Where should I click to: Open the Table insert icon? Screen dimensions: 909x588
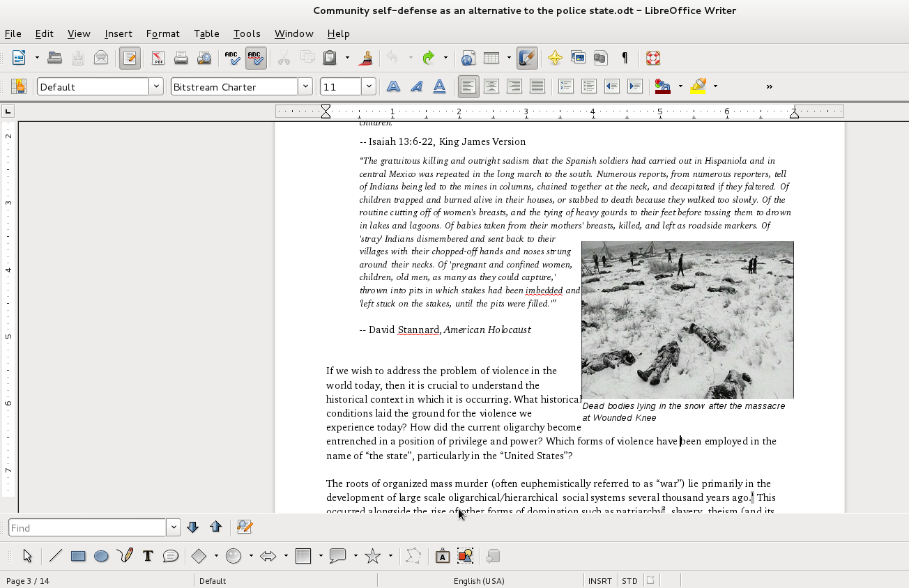point(491,58)
